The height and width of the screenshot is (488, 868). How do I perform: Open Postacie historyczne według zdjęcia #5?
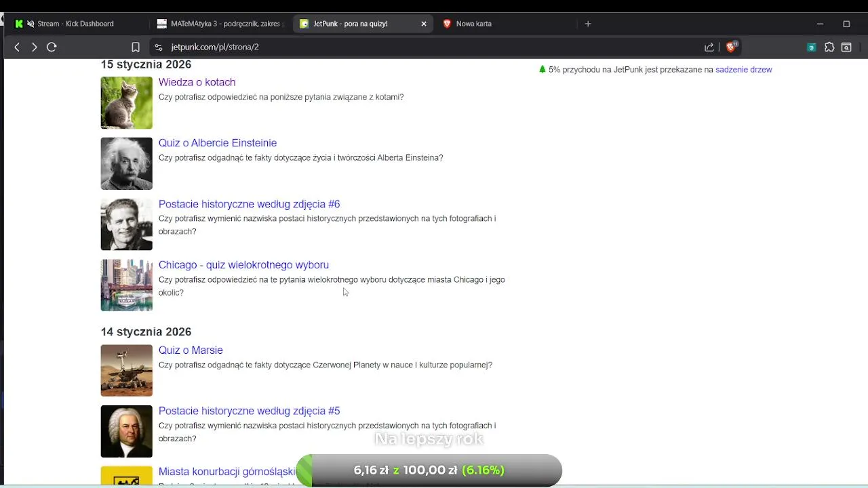click(249, 411)
